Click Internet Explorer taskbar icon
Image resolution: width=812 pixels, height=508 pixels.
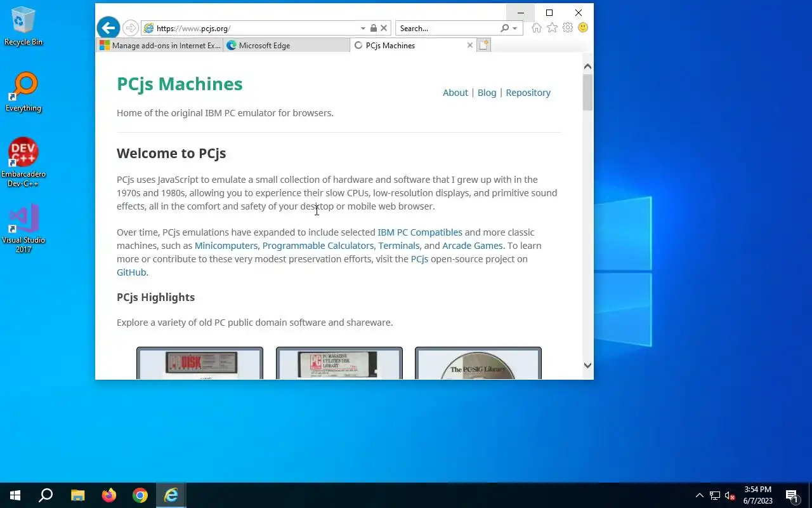[171, 495]
